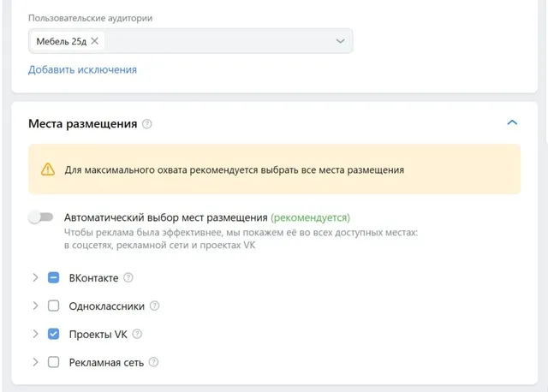Toggle the ВКонтакте checkbox
548x392 pixels.
[x=53, y=278]
